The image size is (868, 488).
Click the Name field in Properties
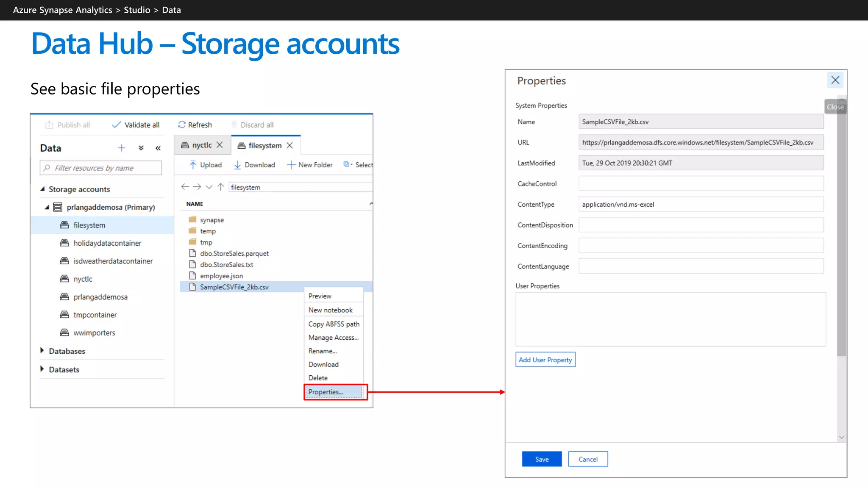click(x=701, y=122)
